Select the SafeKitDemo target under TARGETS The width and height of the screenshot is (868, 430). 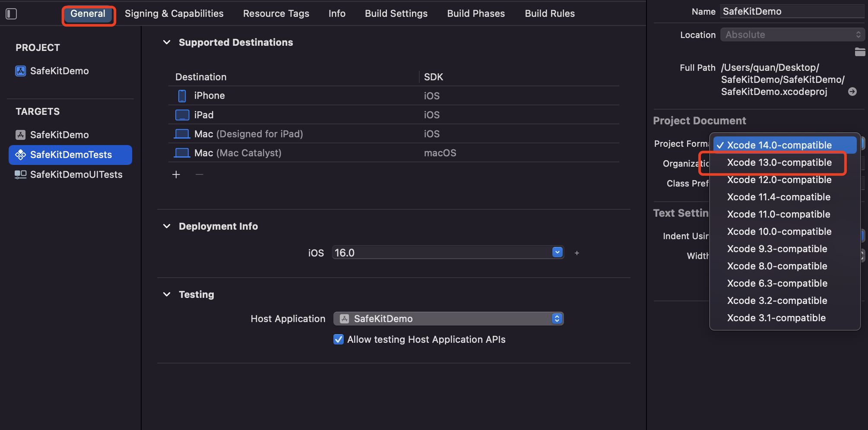[x=70, y=135]
